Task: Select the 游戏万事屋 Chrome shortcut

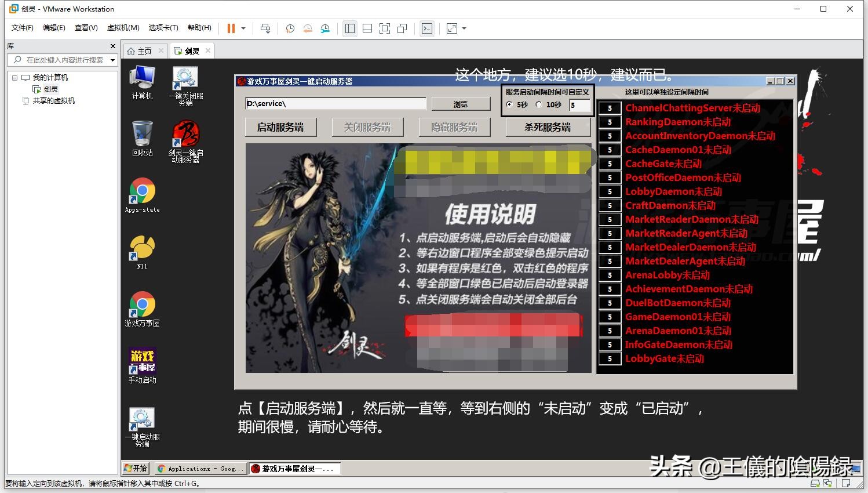Action: (142, 309)
